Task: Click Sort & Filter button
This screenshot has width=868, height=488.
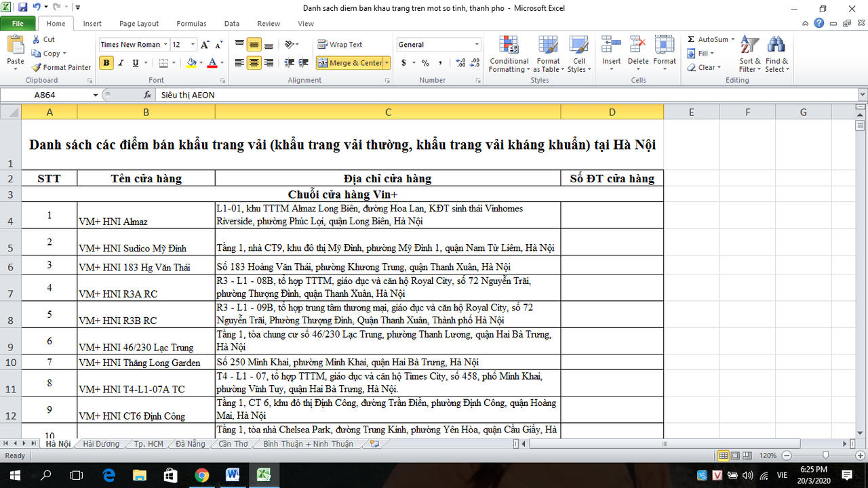Action: point(749,54)
